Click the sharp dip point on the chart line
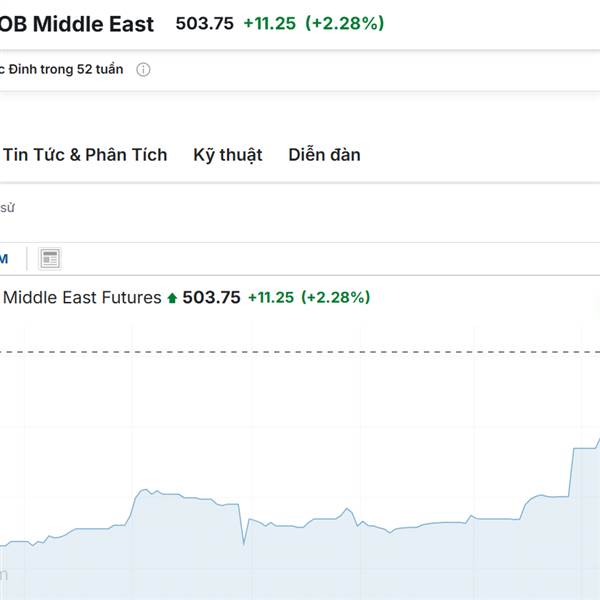Viewport: 600px width, 600px height. (243, 543)
